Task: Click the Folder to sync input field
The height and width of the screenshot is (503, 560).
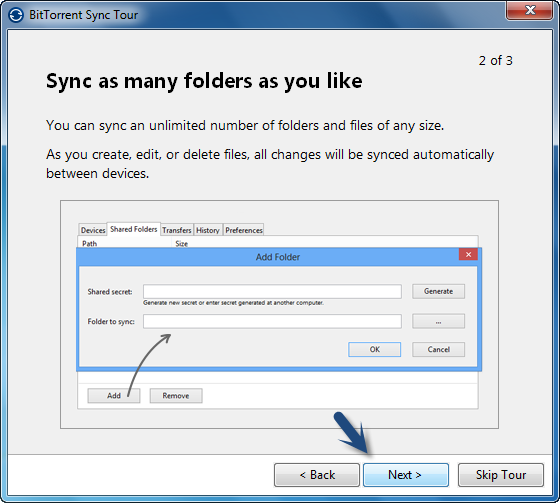Action: [x=272, y=321]
